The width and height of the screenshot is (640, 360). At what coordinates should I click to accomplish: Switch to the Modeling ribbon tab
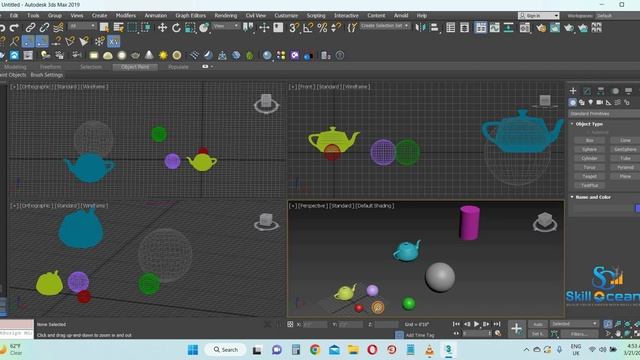(15, 67)
